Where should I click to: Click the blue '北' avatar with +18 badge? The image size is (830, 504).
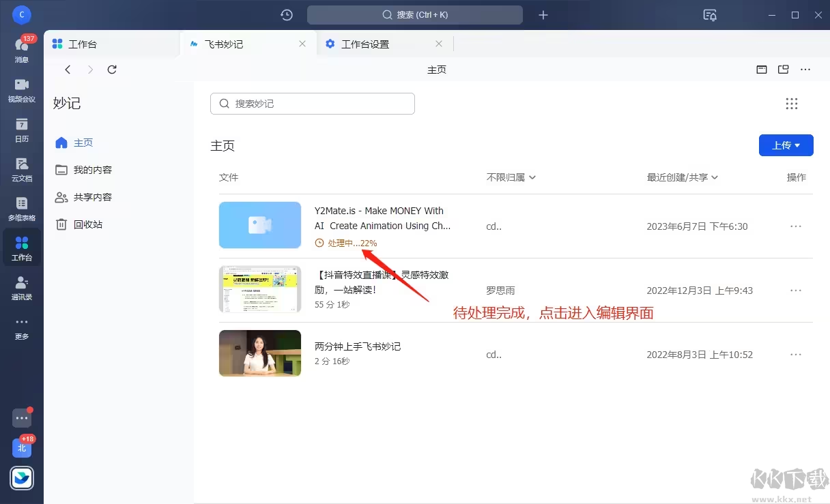[22, 447]
